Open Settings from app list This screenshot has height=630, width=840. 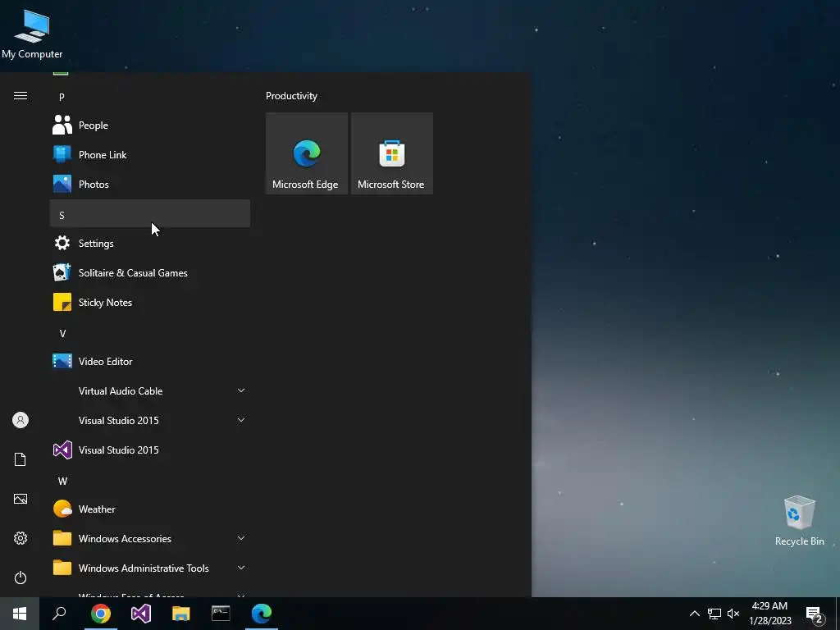[x=150, y=243]
